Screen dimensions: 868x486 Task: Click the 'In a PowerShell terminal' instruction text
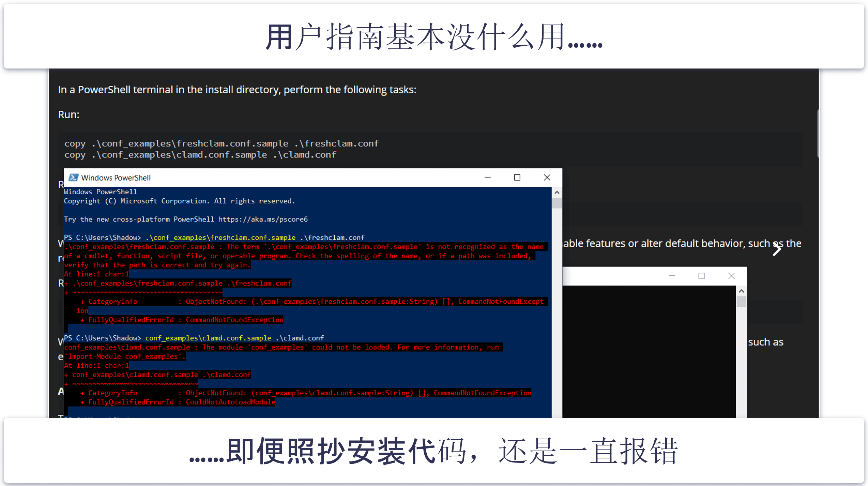click(x=237, y=90)
